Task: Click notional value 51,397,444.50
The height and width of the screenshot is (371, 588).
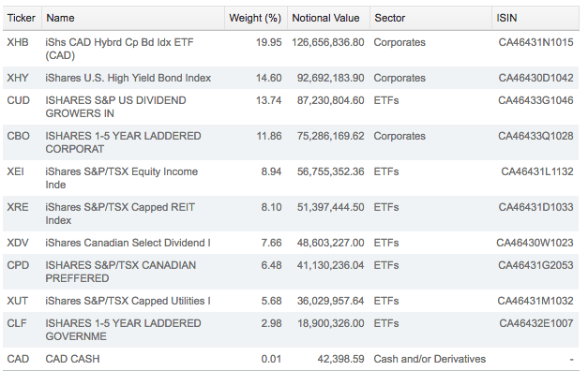Action: 330,207
